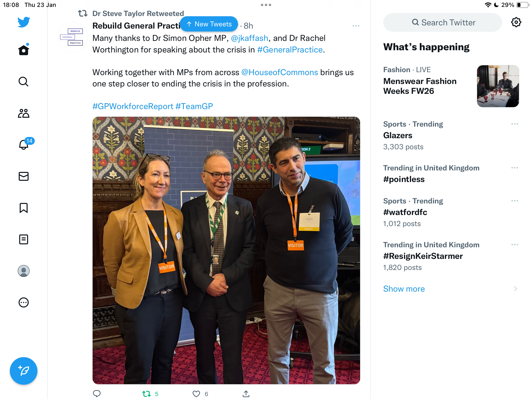Screen dimensions: 532x399
Task: Open options for the Glazers trend
Action: coord(515,124)
